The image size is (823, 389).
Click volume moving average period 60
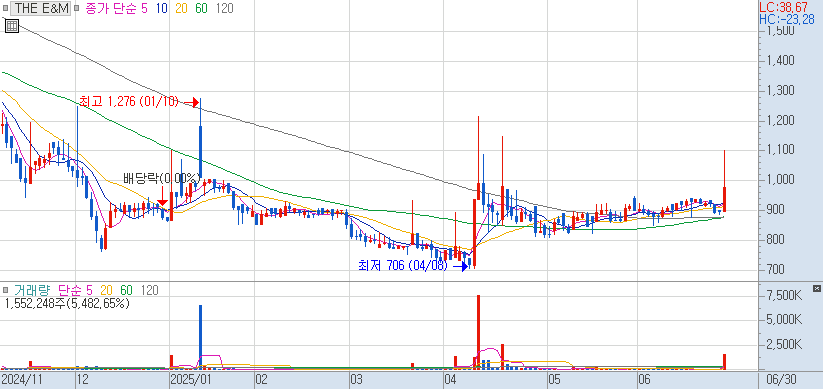tap(126, 290)
